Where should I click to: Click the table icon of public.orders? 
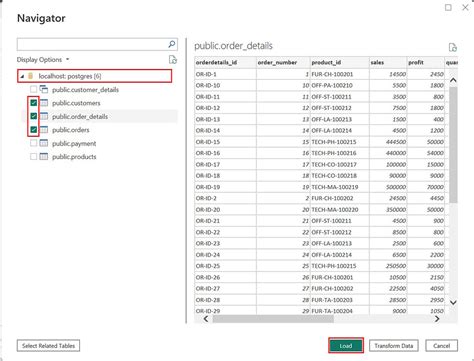point(44,130)
